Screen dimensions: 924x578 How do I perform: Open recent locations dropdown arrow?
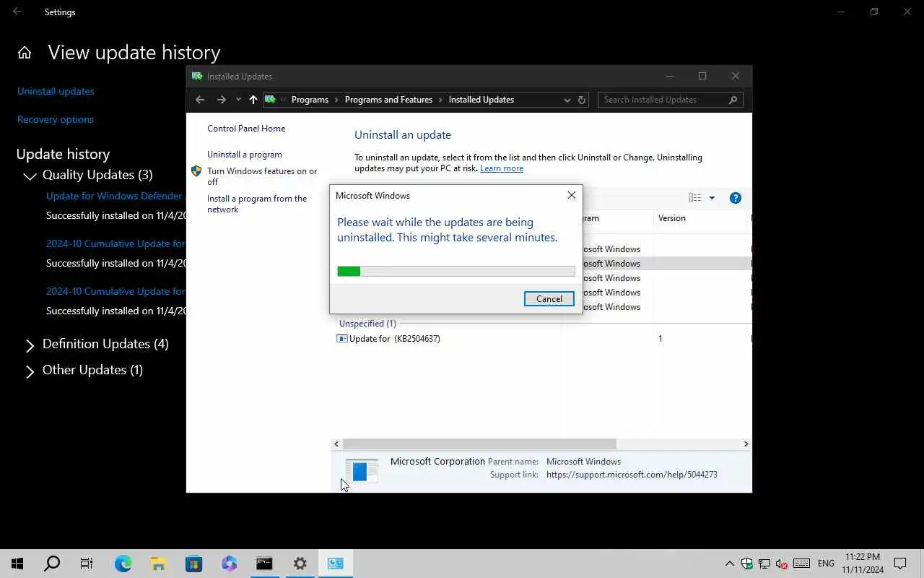tap(238, 100)
